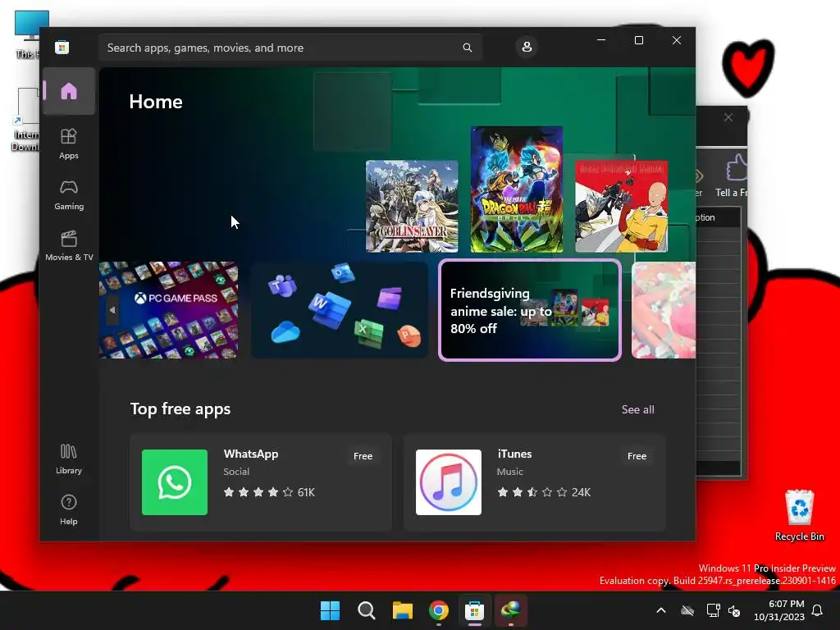Click Tell a Friend thumbs-up icon in background window
The image size is (840, 630).
(x=737, y=167)
